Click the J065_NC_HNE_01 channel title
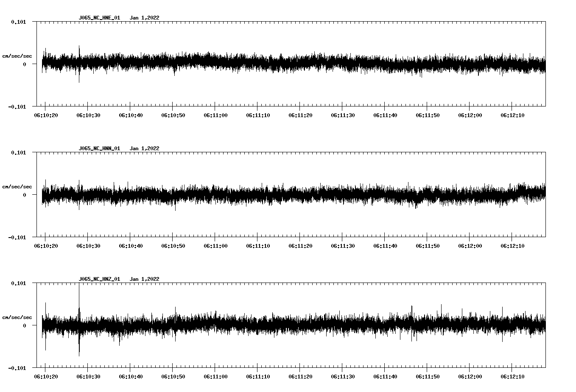576x392 pixels. [99, 18]
